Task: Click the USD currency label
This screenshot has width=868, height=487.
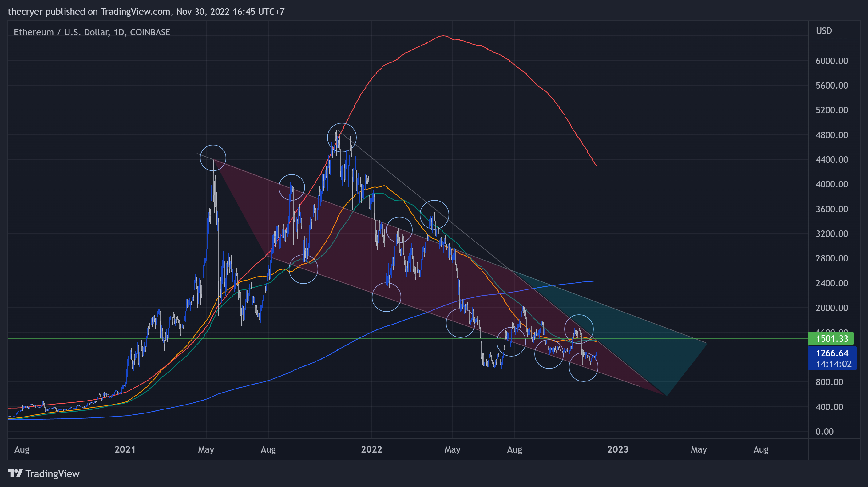Action: 824,31
